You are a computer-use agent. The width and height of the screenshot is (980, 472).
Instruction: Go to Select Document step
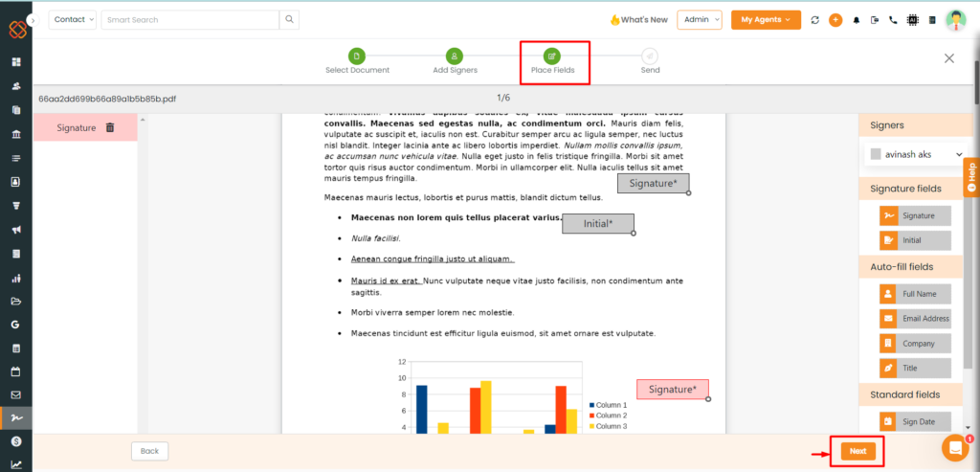(357, 62)
